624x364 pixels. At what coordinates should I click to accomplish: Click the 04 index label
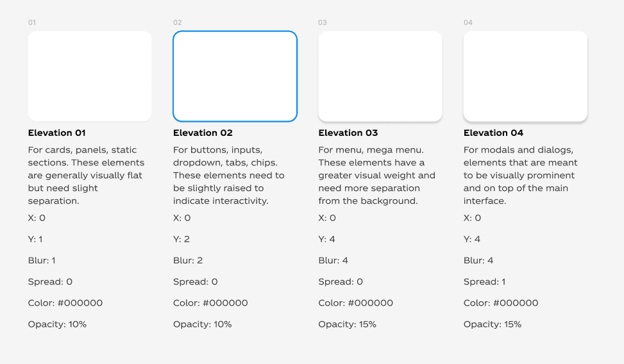click(x=468, y=22)
